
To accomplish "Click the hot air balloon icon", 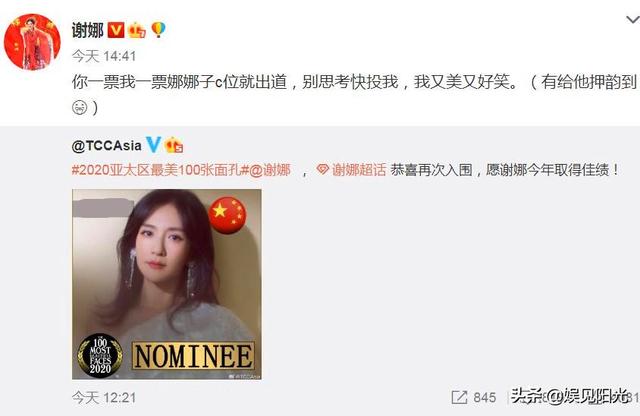I will point(158,30).
